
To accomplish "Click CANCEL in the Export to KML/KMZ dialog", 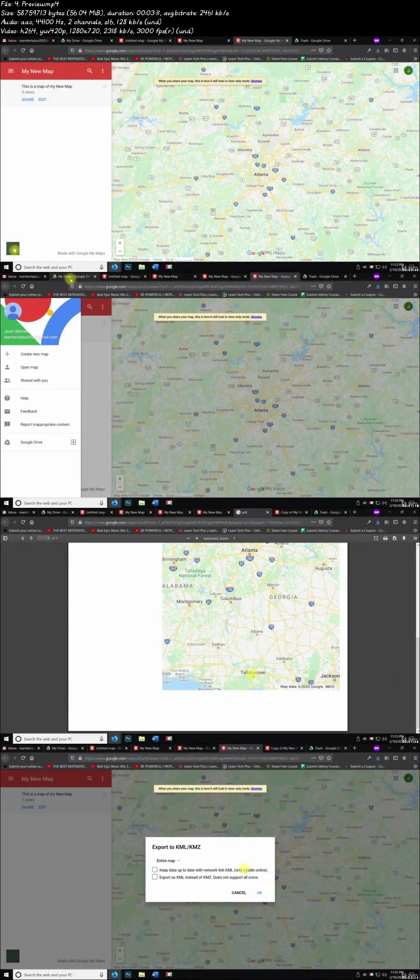I will pos(239,893).
